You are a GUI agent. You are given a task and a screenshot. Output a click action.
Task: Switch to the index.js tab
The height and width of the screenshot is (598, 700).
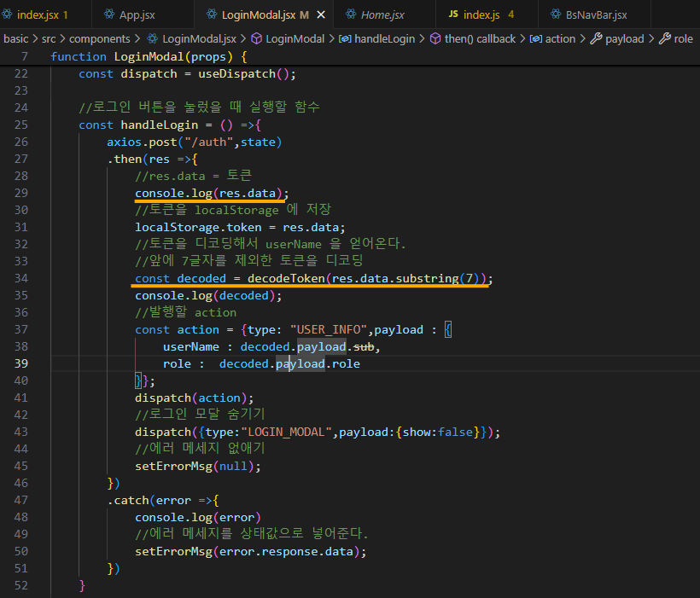[481, 15]
